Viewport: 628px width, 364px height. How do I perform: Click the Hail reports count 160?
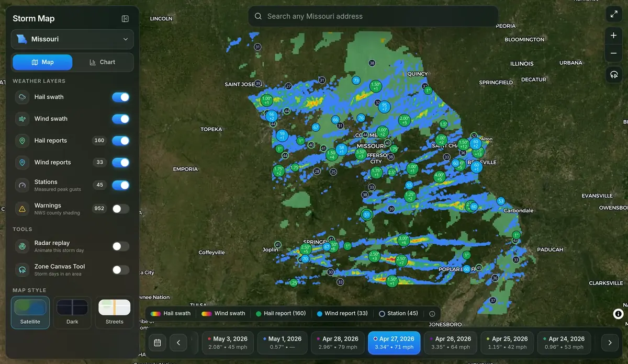click(99, 141)
